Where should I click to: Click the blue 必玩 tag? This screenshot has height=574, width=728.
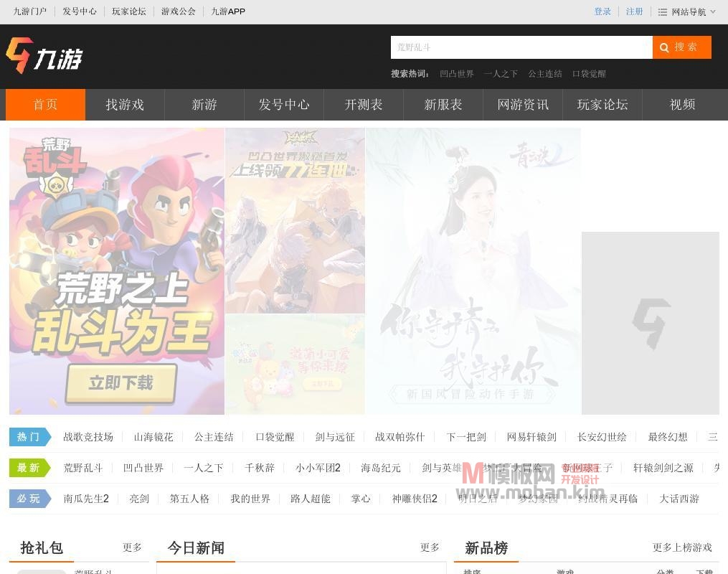coord(29,499)
